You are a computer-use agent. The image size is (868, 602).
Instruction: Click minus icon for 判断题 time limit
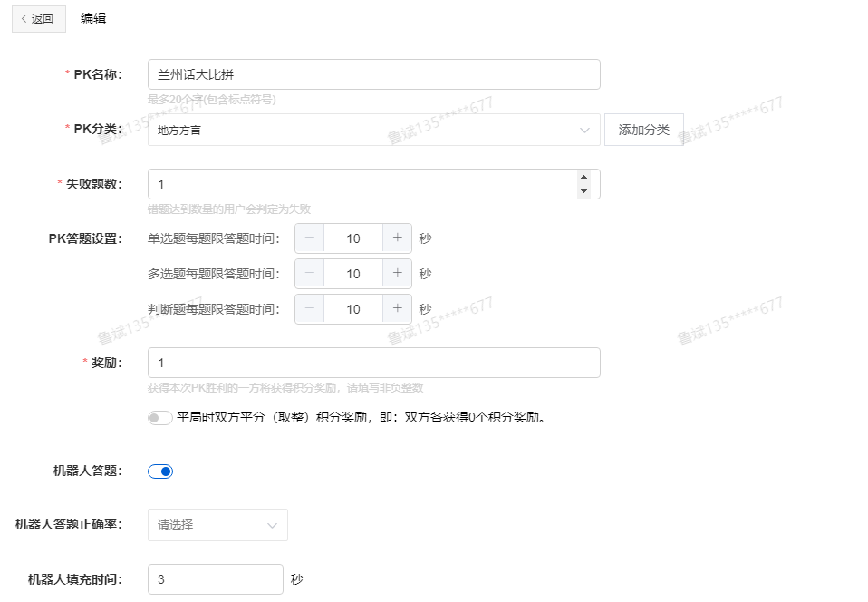[x=310, y=309]
